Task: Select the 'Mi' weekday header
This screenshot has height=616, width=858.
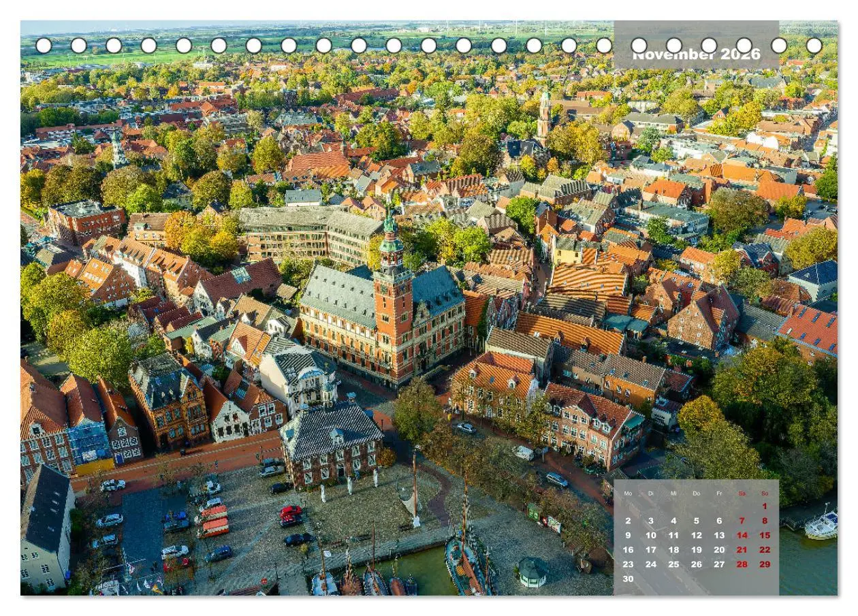Action: coord(673,493)
